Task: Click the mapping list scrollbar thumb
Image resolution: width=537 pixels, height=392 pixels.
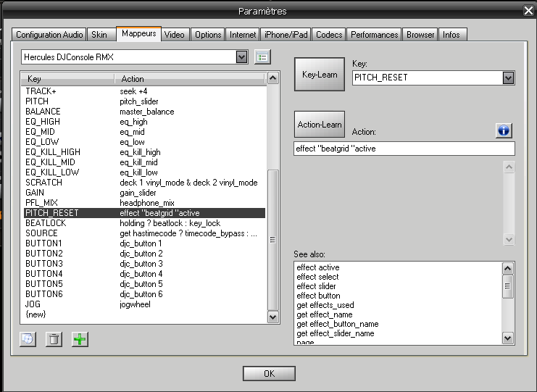Action: pyautogui.click(x=273, y=240)
